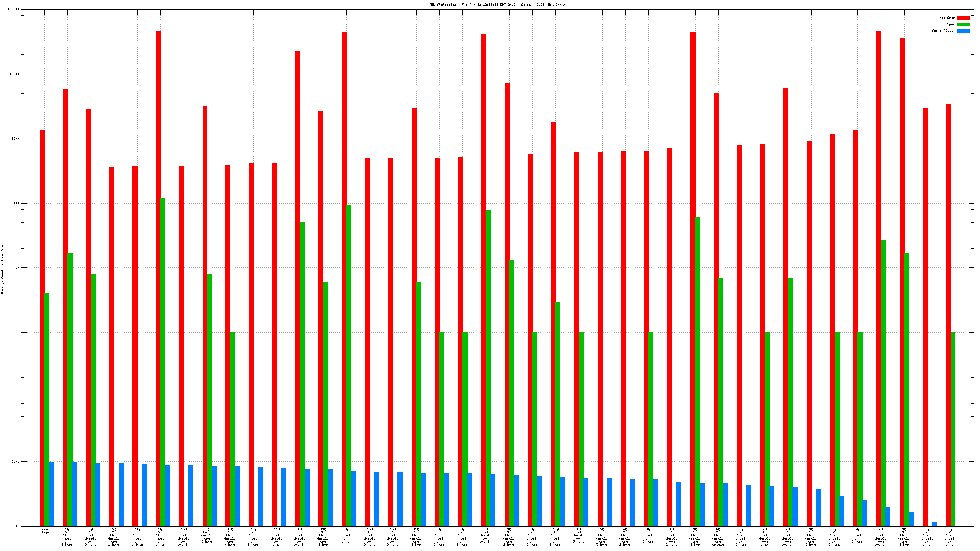Click the 'none 6 hops' x-axis label

click(x=44, y=531)
